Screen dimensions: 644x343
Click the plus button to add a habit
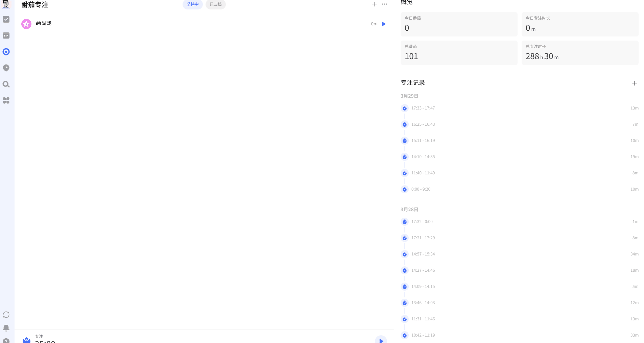coord(374,4)
